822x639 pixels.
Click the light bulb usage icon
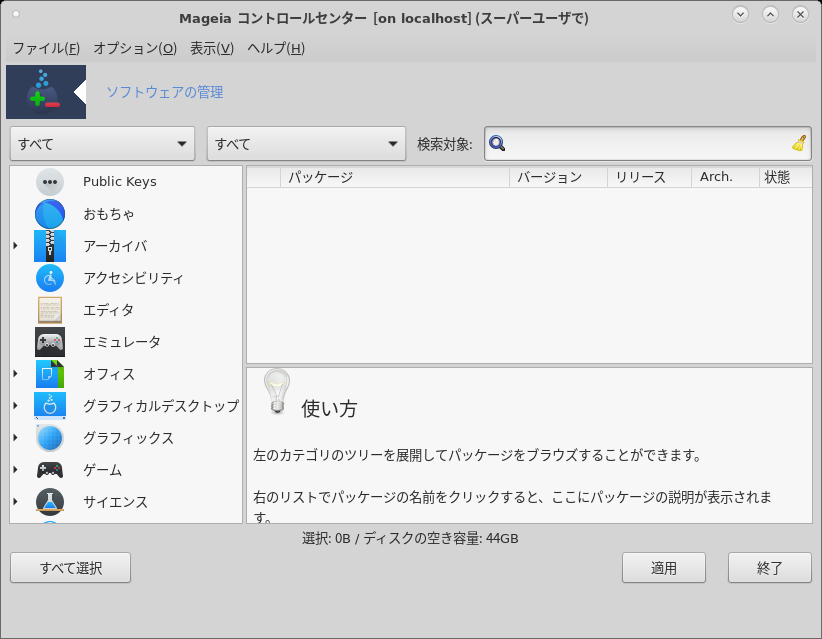pos(277,391)
